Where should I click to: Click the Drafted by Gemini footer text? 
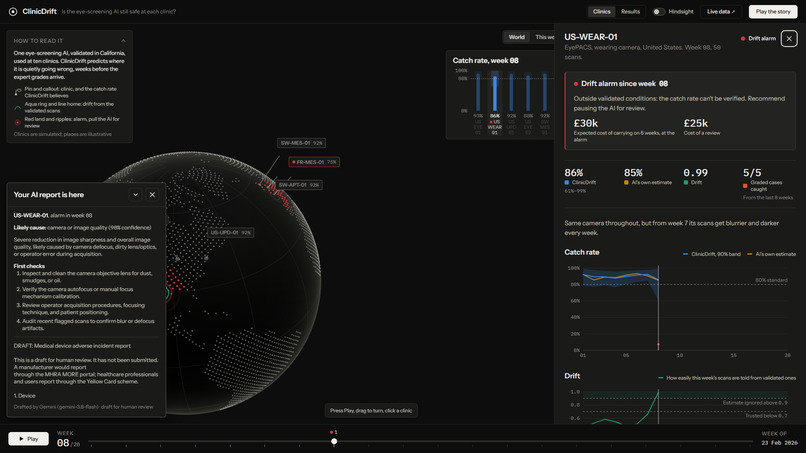click(83, 407)
